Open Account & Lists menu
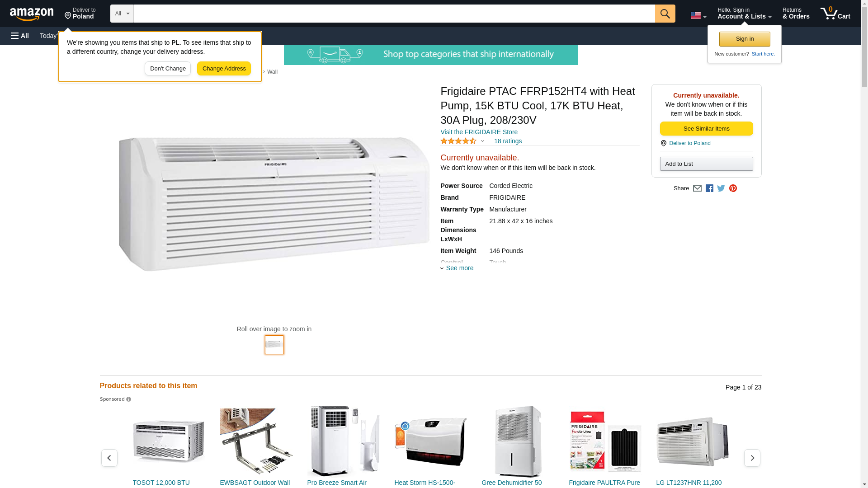 coord(744,14)
